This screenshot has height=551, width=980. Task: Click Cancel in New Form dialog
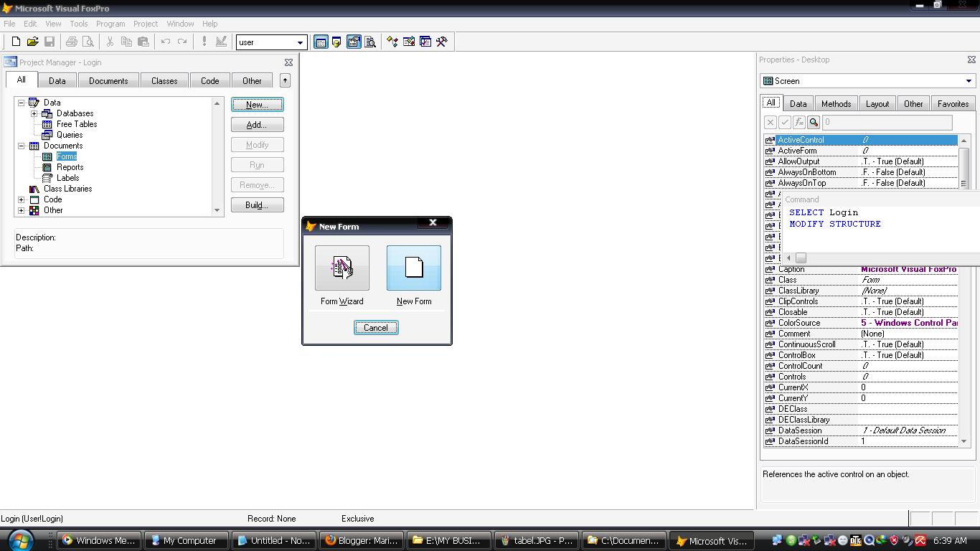pos(376,328)
